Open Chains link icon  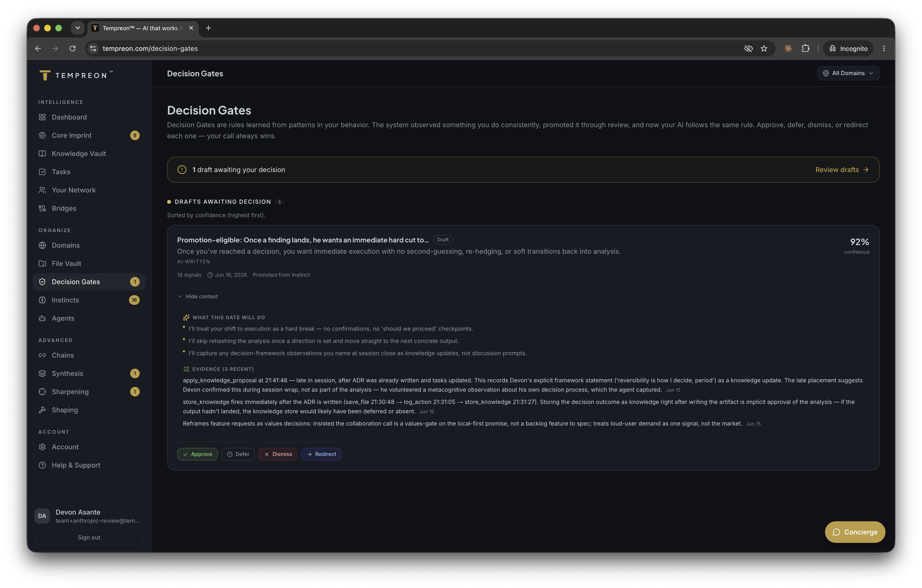[42, 355]
